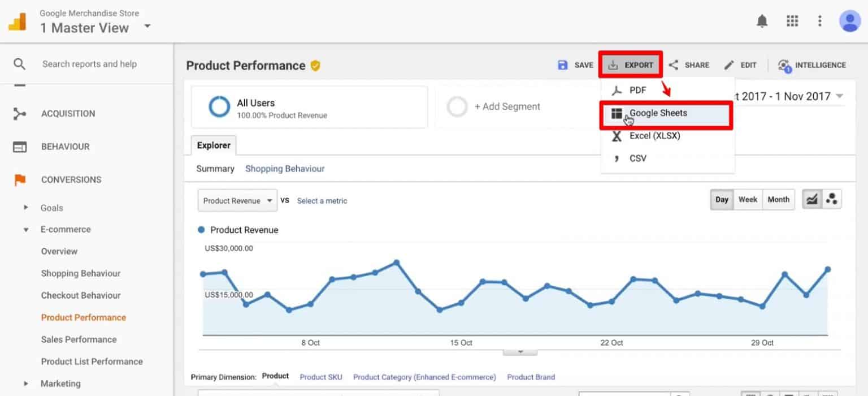Click the notifications bell icon
The width and height of the screenshot is (868, 396).
[x=762, y=21]
